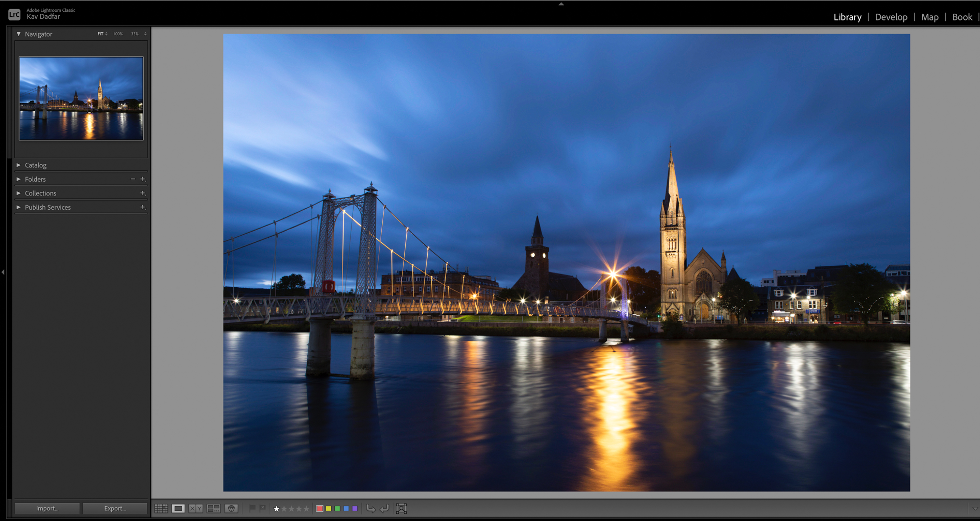
Task: Switch to the Develop module
Action: [x=891, y=17]
